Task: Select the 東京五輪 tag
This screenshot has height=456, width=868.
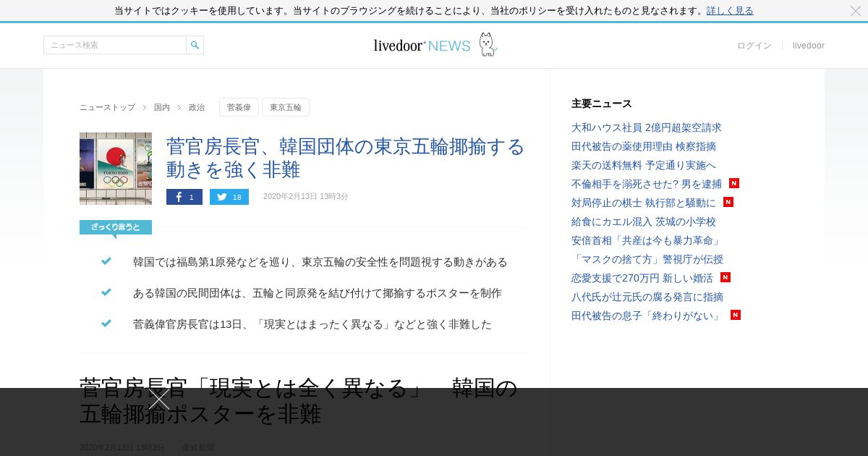Action: click(286, 107)
